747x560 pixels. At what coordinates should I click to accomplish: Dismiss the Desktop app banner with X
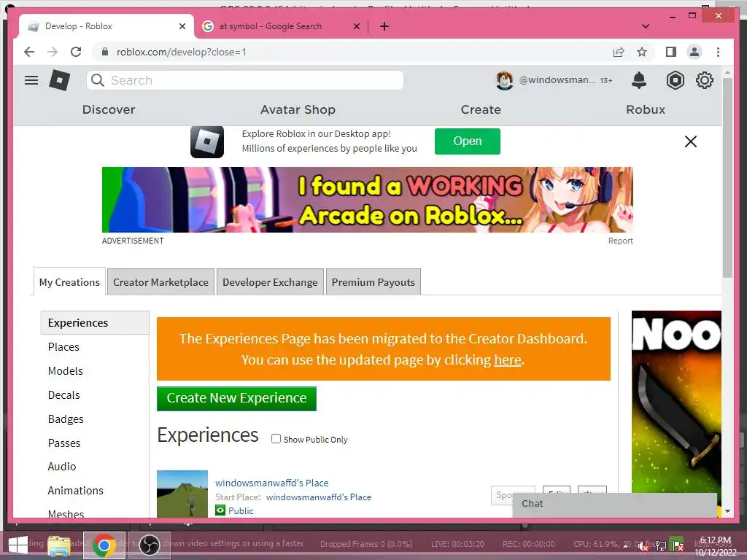click(x=690, y=141)
